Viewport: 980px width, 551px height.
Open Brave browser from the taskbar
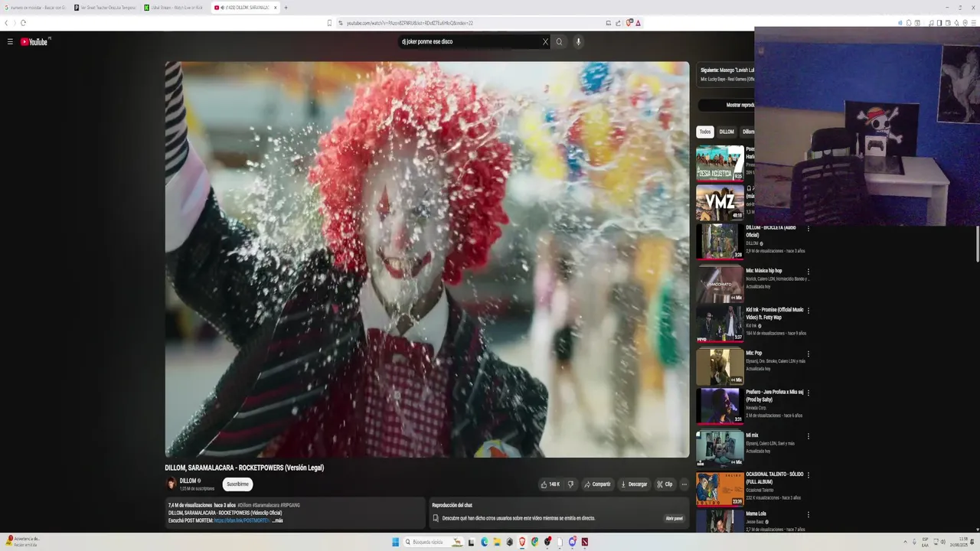522,542
